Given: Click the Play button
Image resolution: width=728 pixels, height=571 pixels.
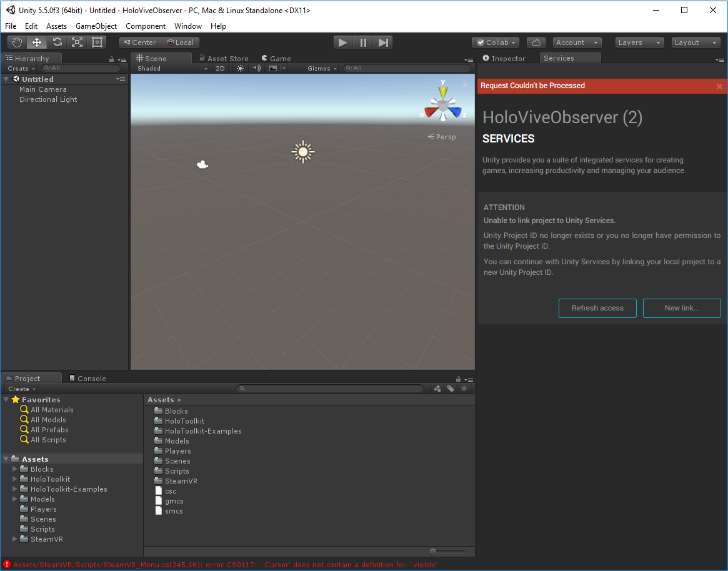Looking at the screenshot, I should coord(342,42).
